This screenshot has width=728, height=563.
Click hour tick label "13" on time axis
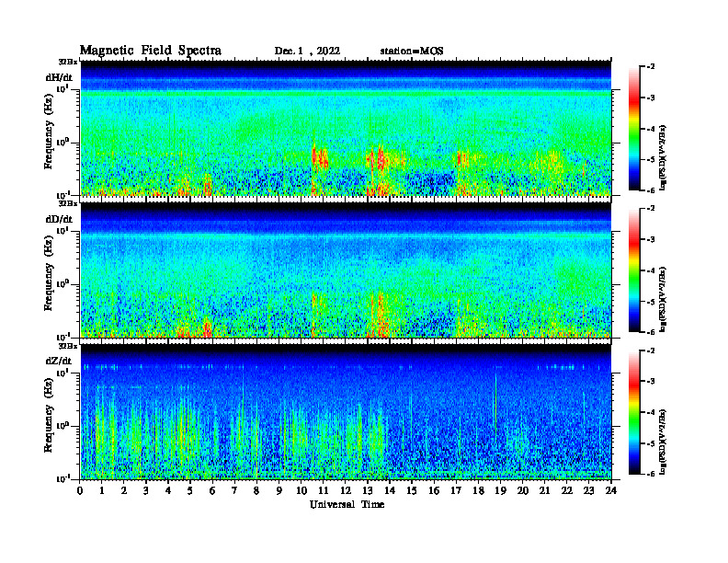coord(368,491)
